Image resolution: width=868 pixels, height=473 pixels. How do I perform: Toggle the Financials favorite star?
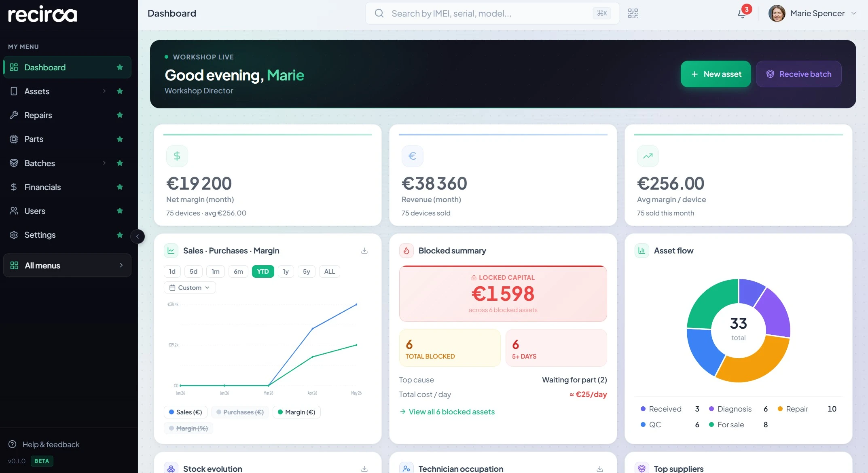pyautogui.click(x=120, y=187)
